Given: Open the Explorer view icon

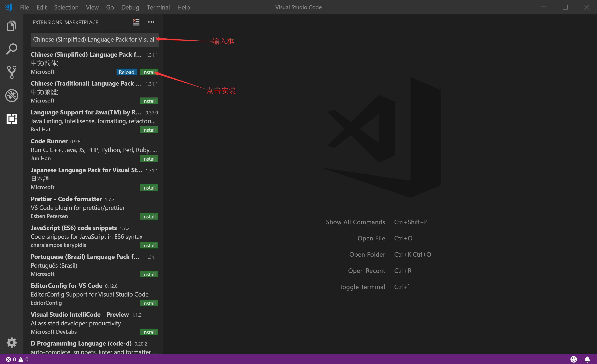Looking at the screenshot, I should 12,26.
